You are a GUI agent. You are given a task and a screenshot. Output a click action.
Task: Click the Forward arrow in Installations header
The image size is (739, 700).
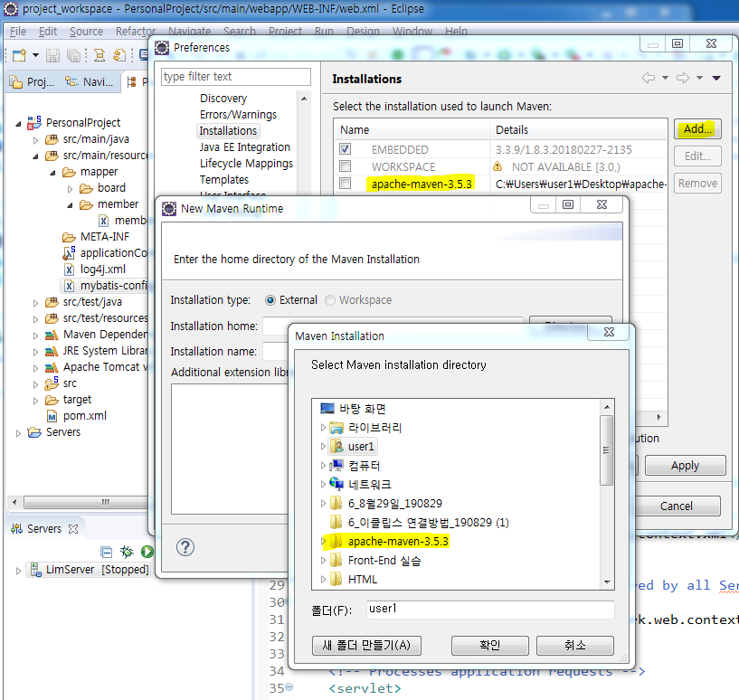click(683, 78)
